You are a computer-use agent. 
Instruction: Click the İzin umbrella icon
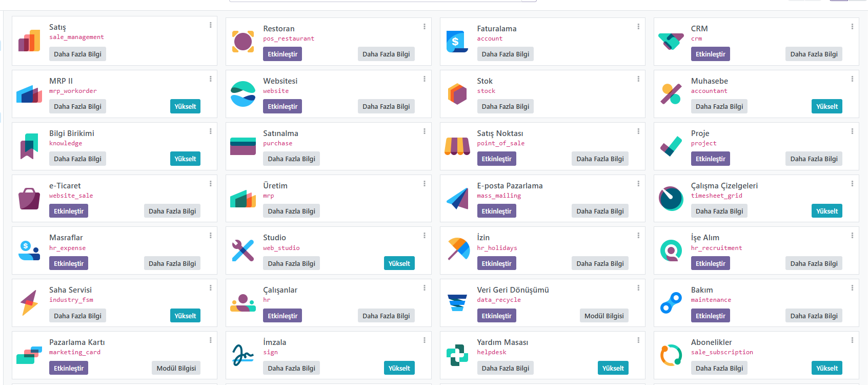click(457, 251)
